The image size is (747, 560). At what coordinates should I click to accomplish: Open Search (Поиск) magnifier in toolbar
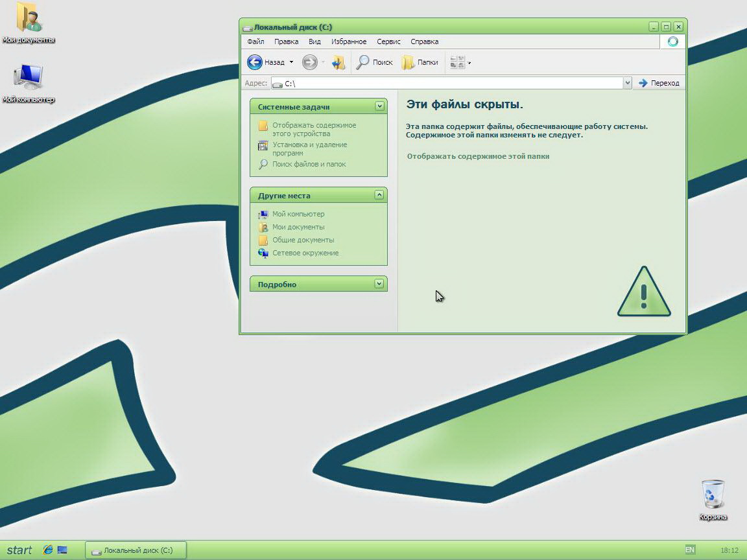point(363,62)
